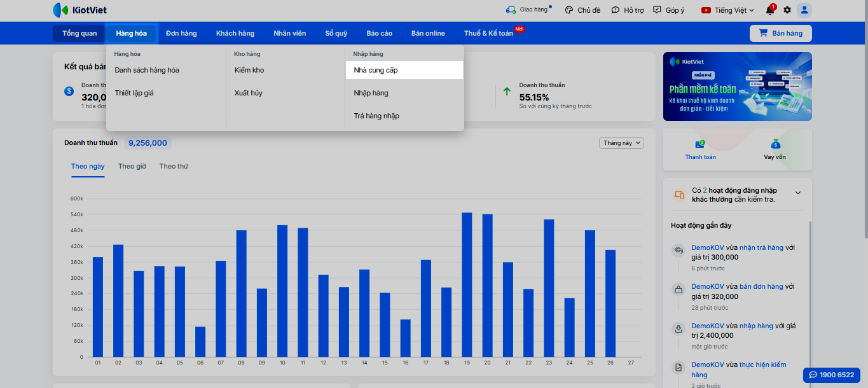Open the settings gear icon

pos(787,10)
